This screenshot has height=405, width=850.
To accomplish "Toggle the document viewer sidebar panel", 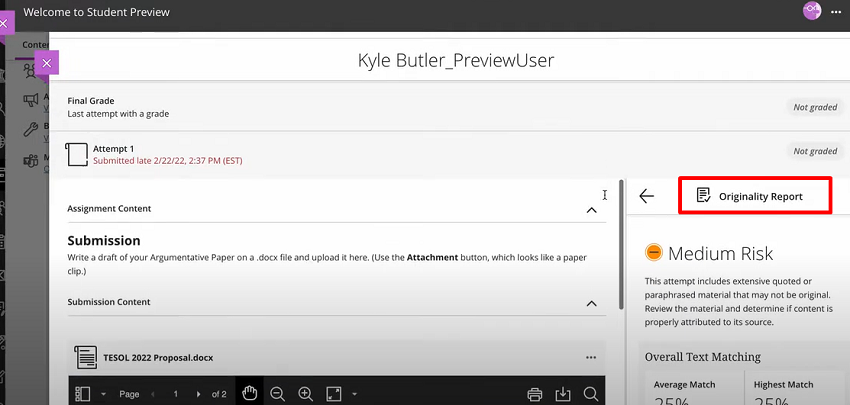I will coord(82,394).
